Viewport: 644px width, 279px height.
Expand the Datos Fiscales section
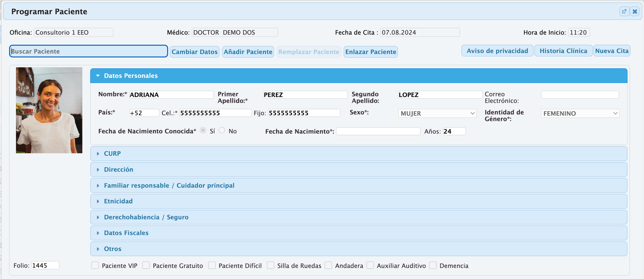tap(358, 233)
